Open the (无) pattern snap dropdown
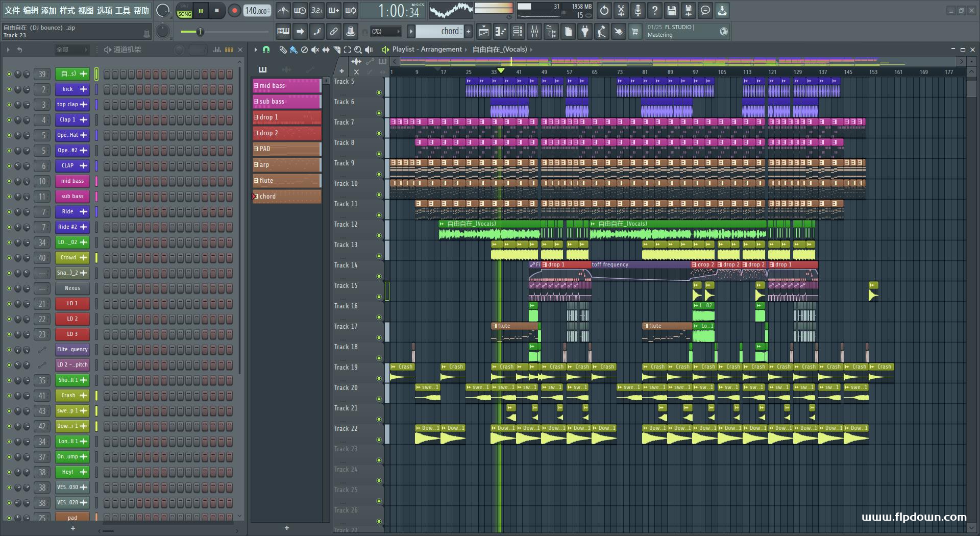This screenshot has height=536, width=980. tap(385, 32)
